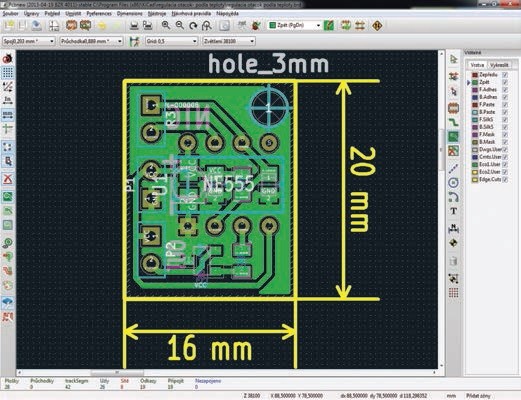Toggle DRC off icon in left toolbar
The width and height of the screenshot is (521, 400).
point(7,59)
